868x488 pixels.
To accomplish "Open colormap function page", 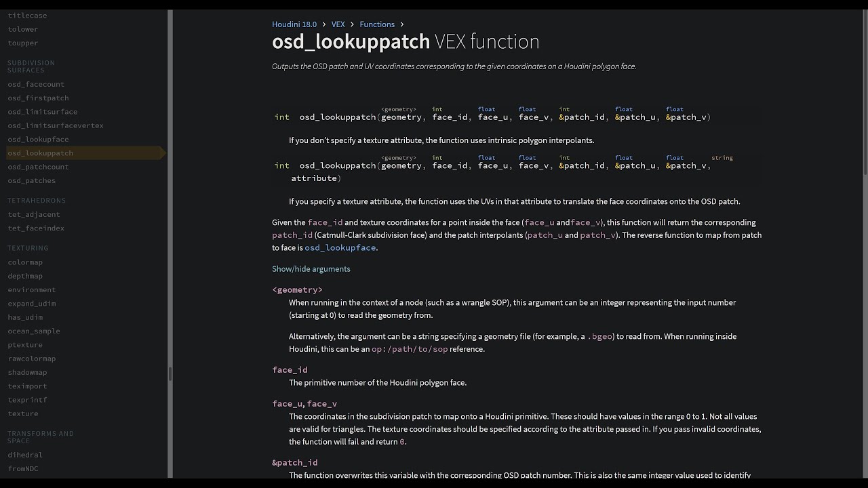I will (x=25, y=262).
